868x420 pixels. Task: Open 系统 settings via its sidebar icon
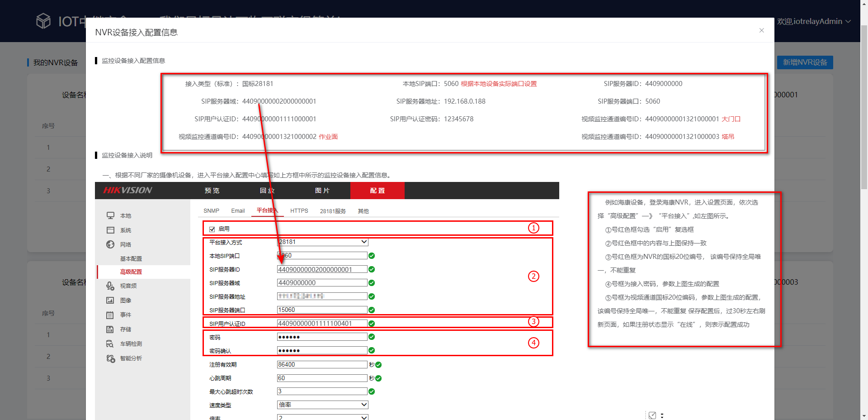[110, 230]
